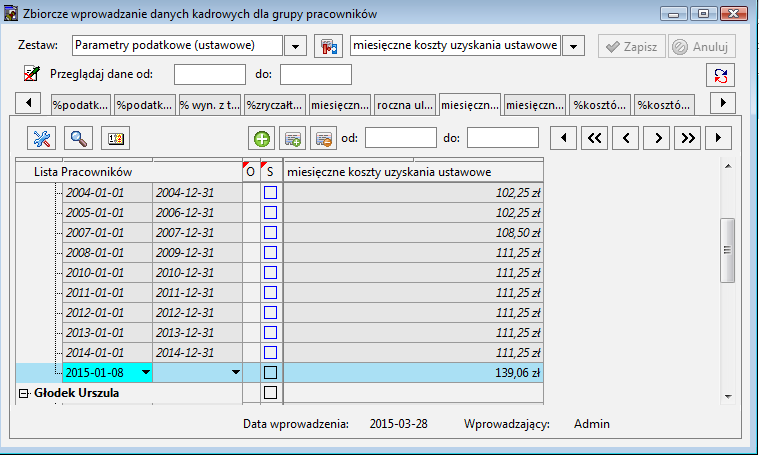The image size is (759, 455).
Task: Open the Zestaw dropdown arrow
Action: [x=295, y=46]
